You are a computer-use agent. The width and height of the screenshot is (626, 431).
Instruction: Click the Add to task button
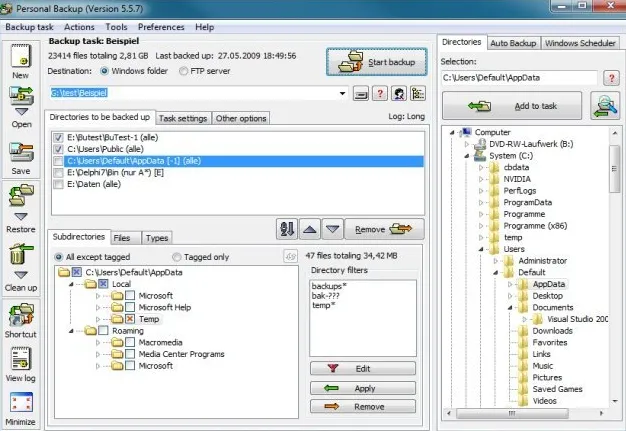[512, 106]
